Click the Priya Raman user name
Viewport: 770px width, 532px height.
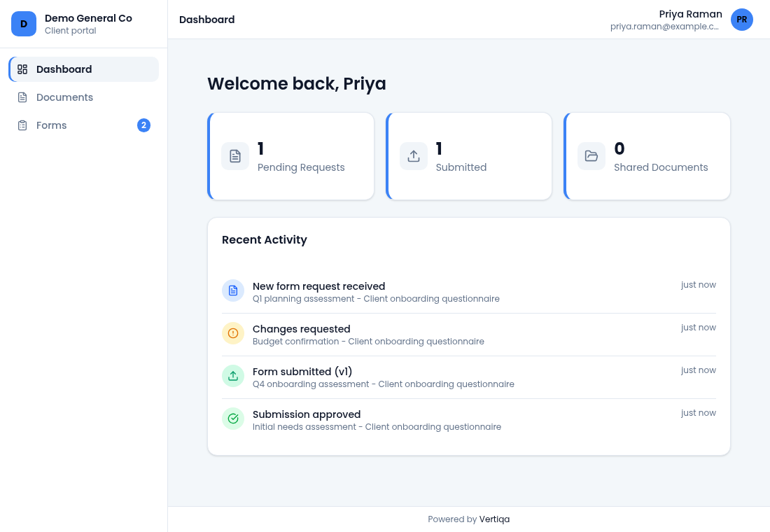click(690, 14)
